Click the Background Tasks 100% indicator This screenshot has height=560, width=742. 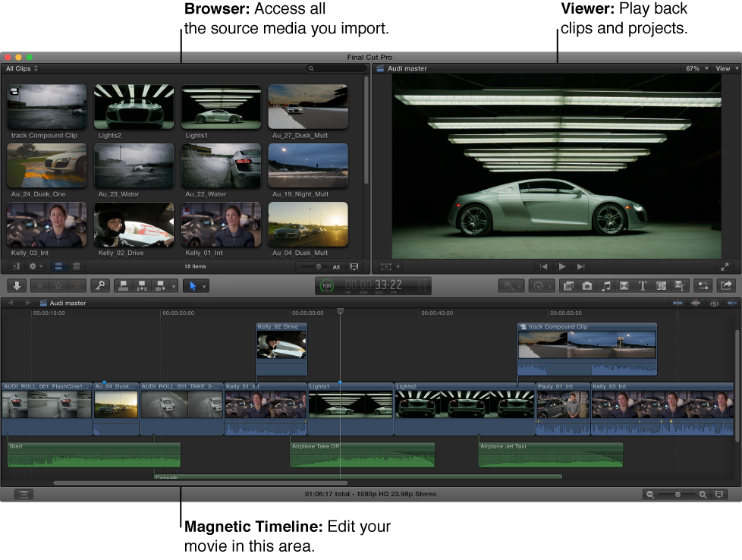coord(326,286)
